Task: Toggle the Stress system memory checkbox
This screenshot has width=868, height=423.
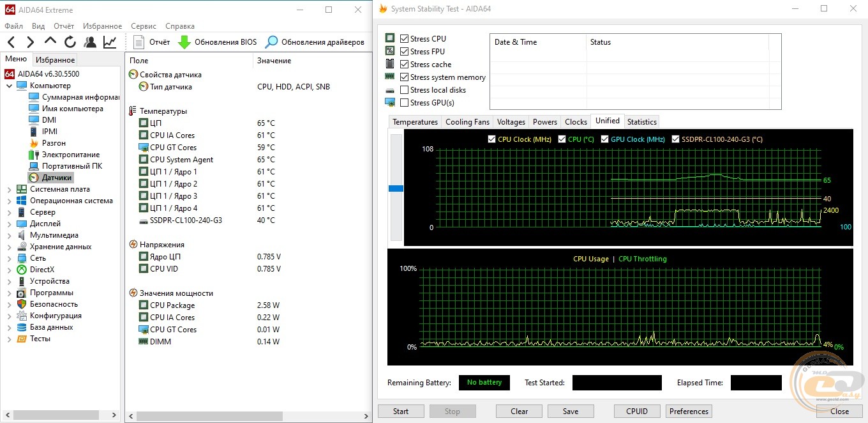Action: (404, 77)
